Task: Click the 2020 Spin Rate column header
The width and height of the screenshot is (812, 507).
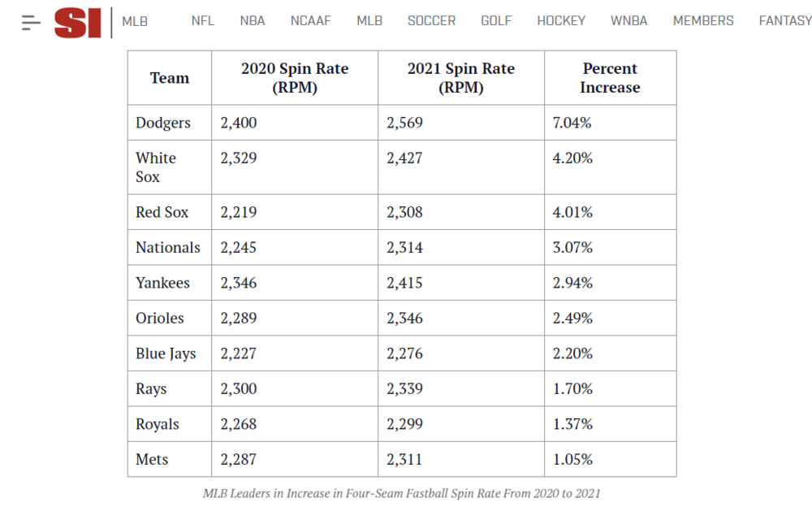Action: [x=295, y=78]
